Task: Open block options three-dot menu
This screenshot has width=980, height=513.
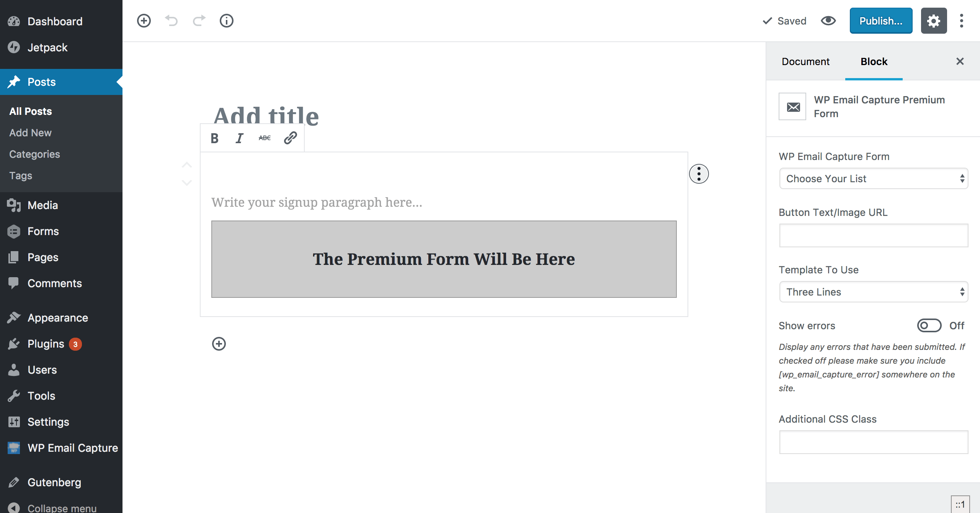Action: point(699,174)
